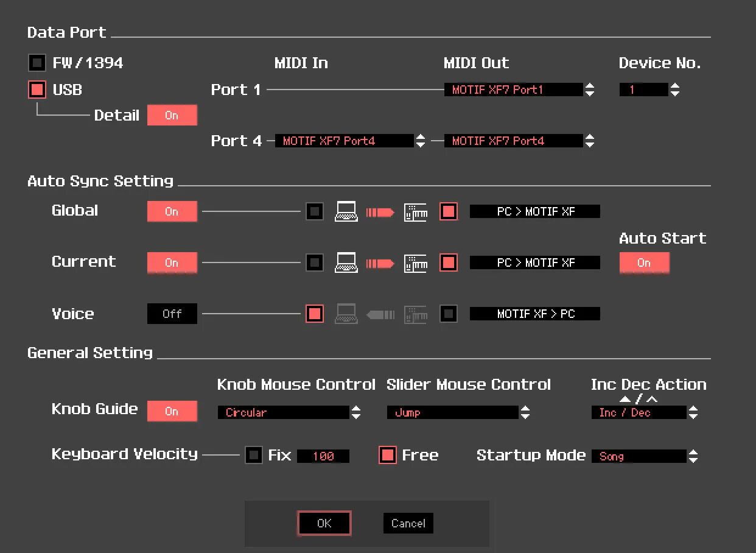Click Startup Mode stepper arrows
The height and width of the screenshot is (553, 756).
tap(693, 456)
